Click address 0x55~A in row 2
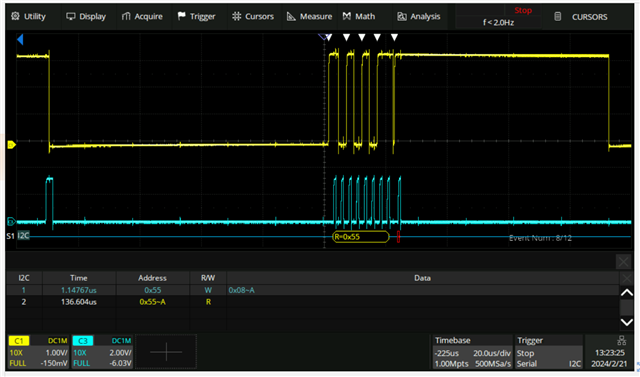The height and width of the screenshot is (377, 640). point(153,302)
